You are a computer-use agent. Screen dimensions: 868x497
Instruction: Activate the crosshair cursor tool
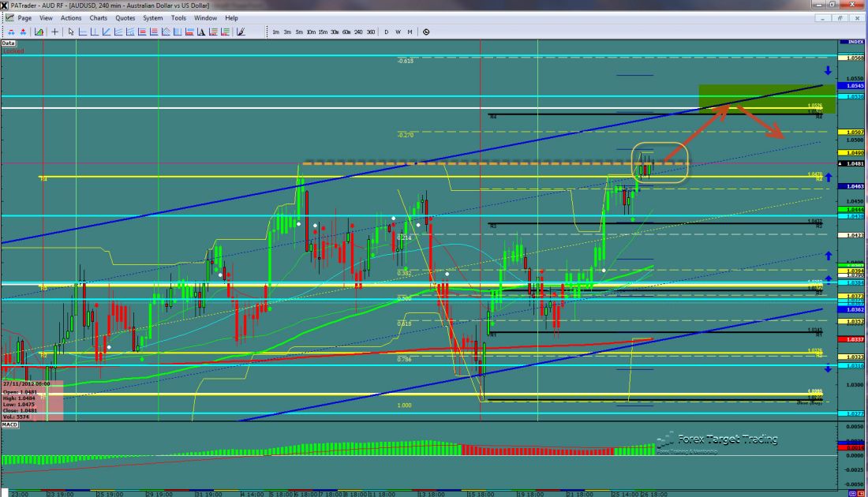click(x=54, y=32)
